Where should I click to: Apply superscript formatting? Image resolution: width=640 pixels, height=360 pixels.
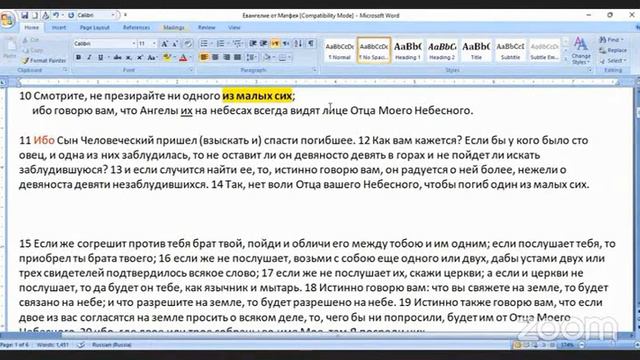(140, 58)
